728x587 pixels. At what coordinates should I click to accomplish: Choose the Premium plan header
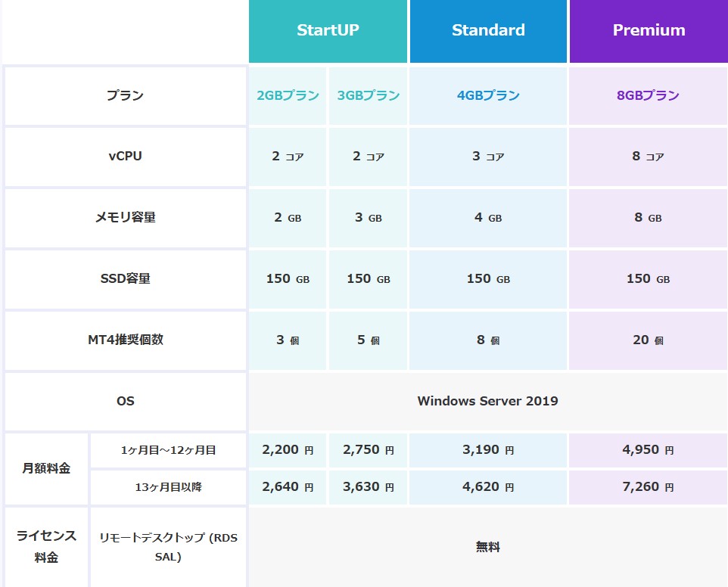tap(649, 31)
